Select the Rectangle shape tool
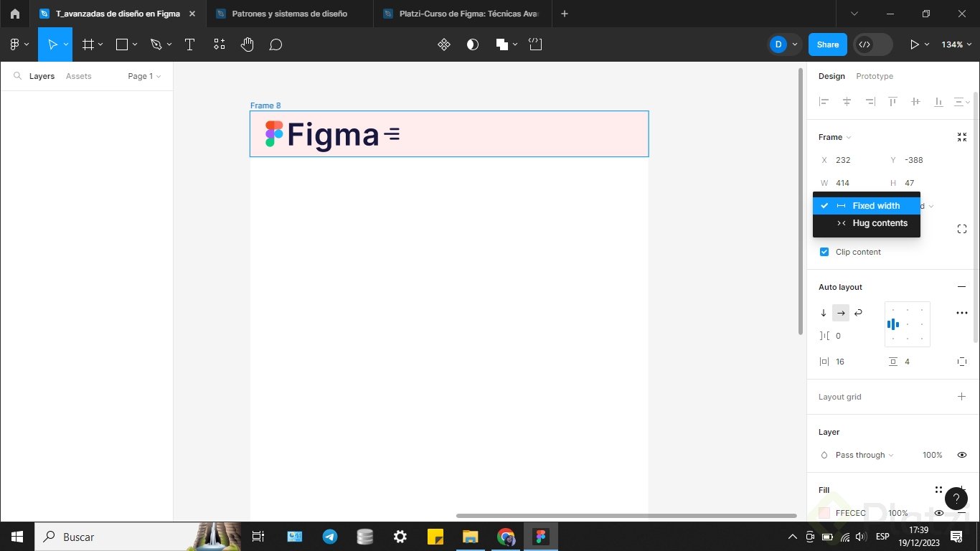980x551 pixels. click(x=122, y=44)
